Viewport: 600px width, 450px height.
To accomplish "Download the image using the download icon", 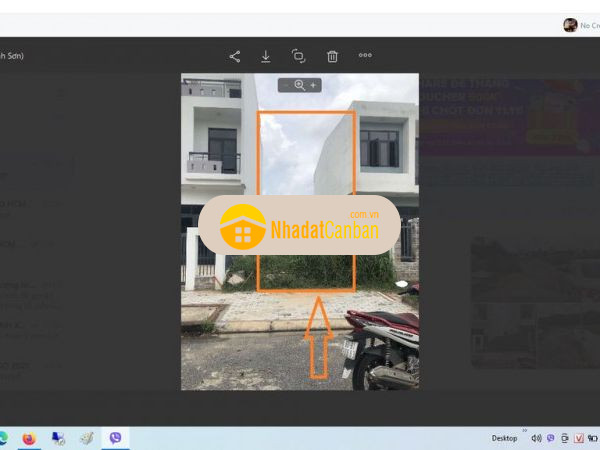I will pyautogui.click(x=266, y=56).
